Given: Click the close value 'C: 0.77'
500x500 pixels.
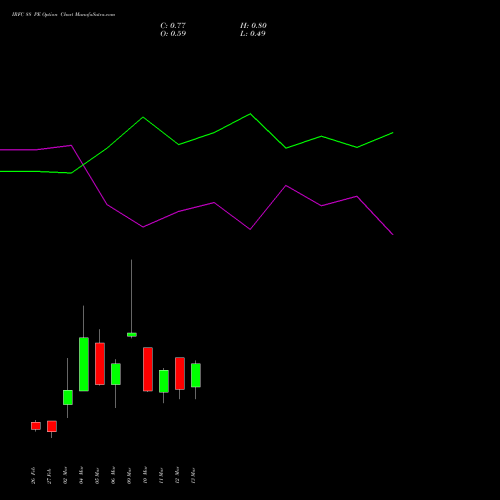Looking at the screenshot, I should (173, 26).
